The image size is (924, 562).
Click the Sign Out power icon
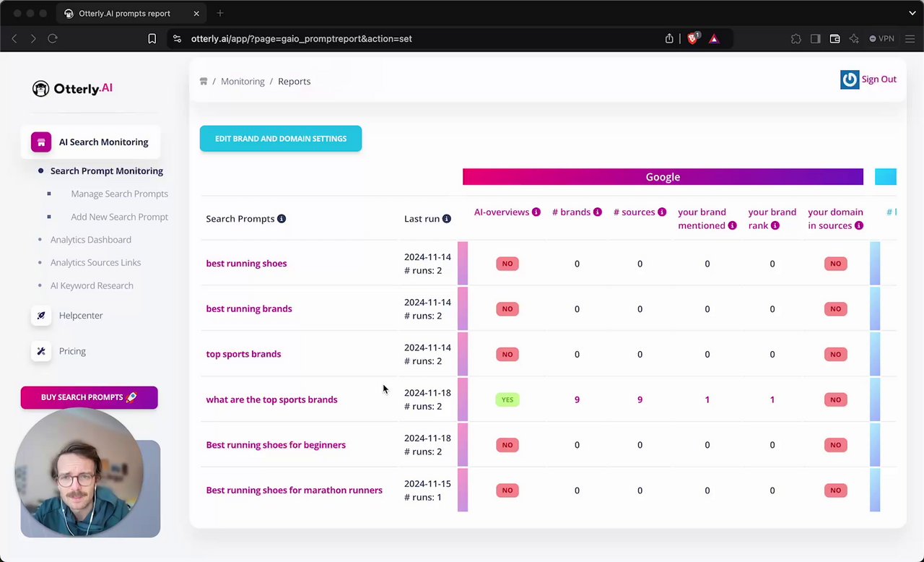coord(850,79)
